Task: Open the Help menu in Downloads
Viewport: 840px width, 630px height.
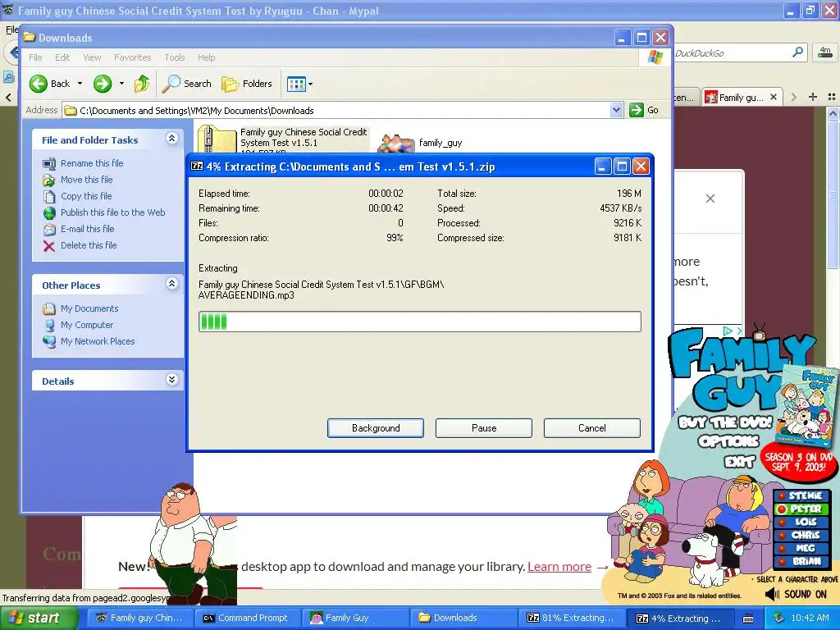Action: coord(206,57)
